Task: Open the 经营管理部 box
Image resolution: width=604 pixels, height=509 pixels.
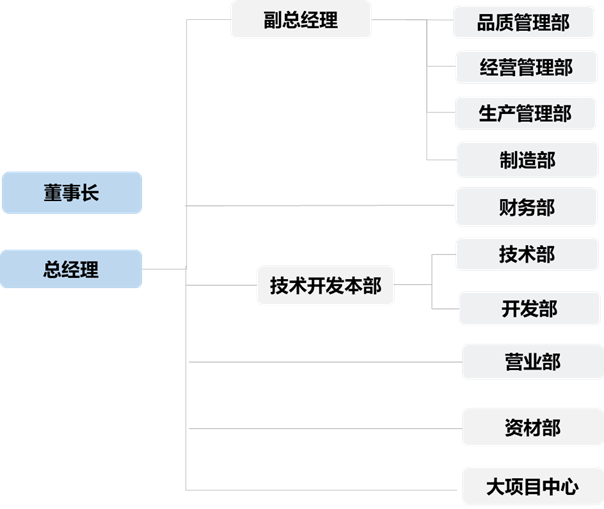Action: pos(526,68)
